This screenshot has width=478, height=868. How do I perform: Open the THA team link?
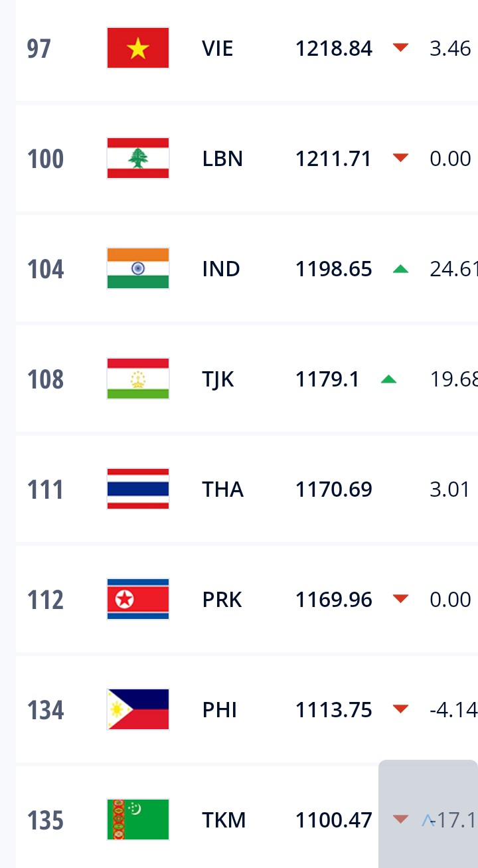click(x=223, y=489)
